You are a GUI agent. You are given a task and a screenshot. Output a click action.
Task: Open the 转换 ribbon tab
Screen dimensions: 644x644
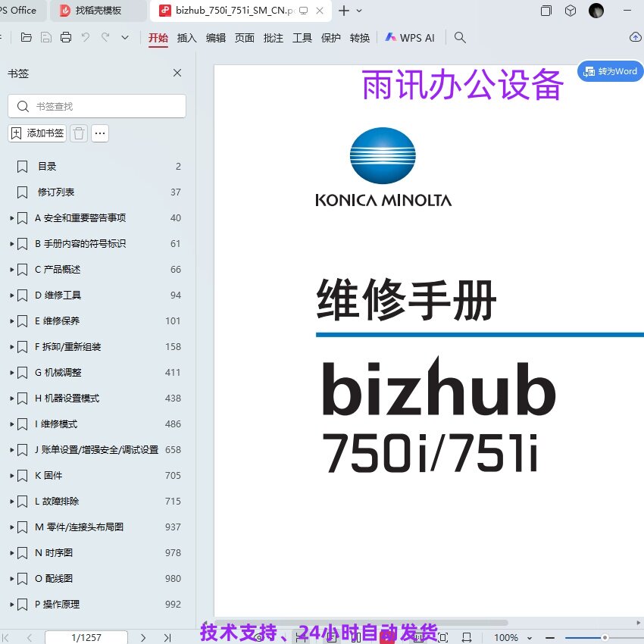coord(360,38)
